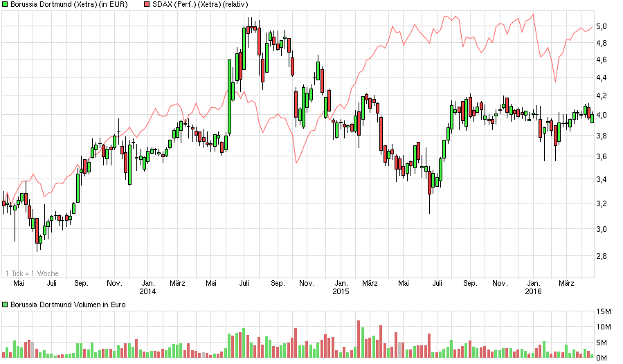623x364 pixels.
Task: Click the 4,2 price axis label
Action: coord(602,95)
